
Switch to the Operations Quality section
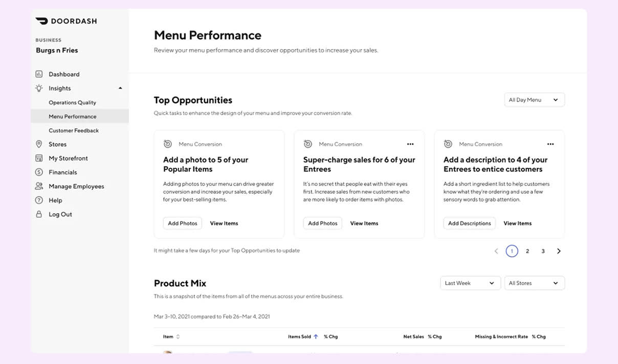[x=72, y=102]
